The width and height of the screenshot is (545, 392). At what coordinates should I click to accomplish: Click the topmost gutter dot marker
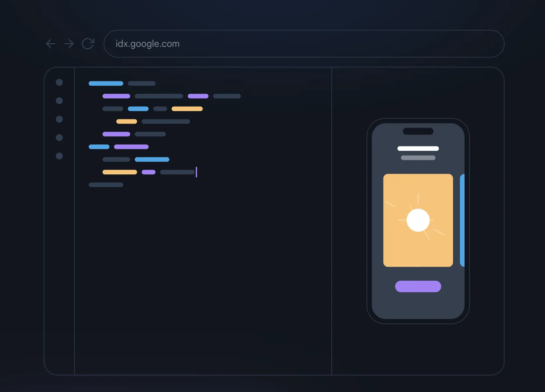pyautogui.click(x=59, y=82)
